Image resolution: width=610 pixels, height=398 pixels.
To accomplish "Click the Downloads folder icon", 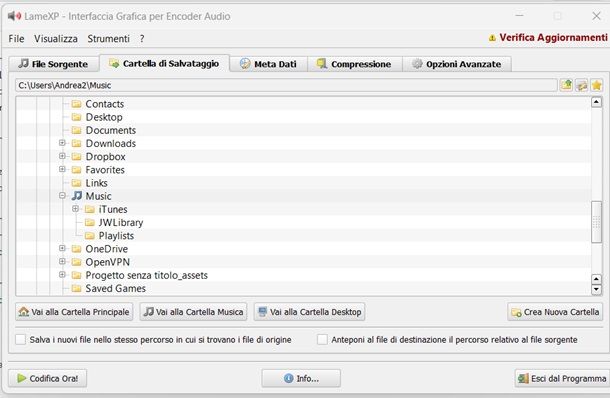I will (x=77, y=144).
